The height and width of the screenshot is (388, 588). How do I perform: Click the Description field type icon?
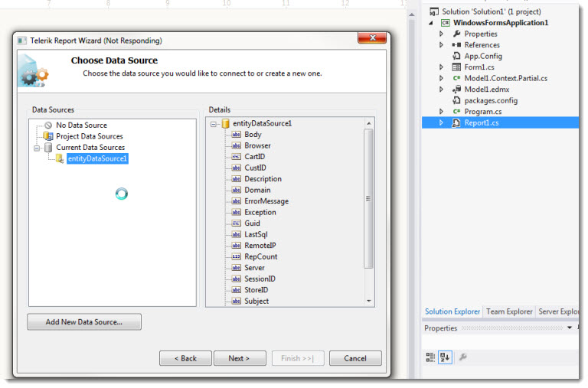237,179
